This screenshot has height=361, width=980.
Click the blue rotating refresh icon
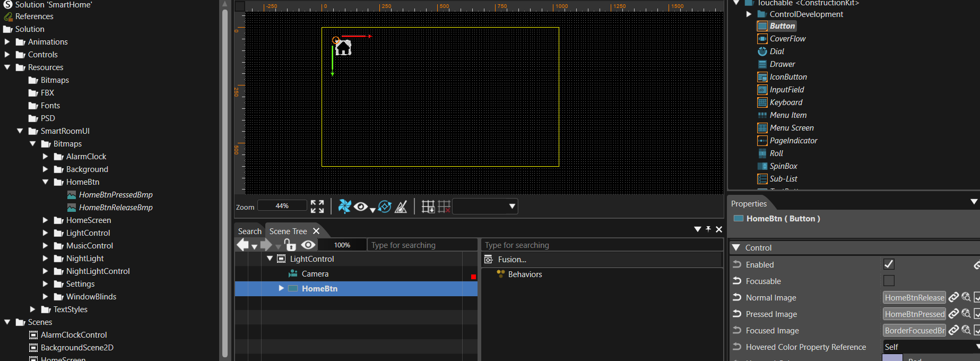[x=385, y=207]
